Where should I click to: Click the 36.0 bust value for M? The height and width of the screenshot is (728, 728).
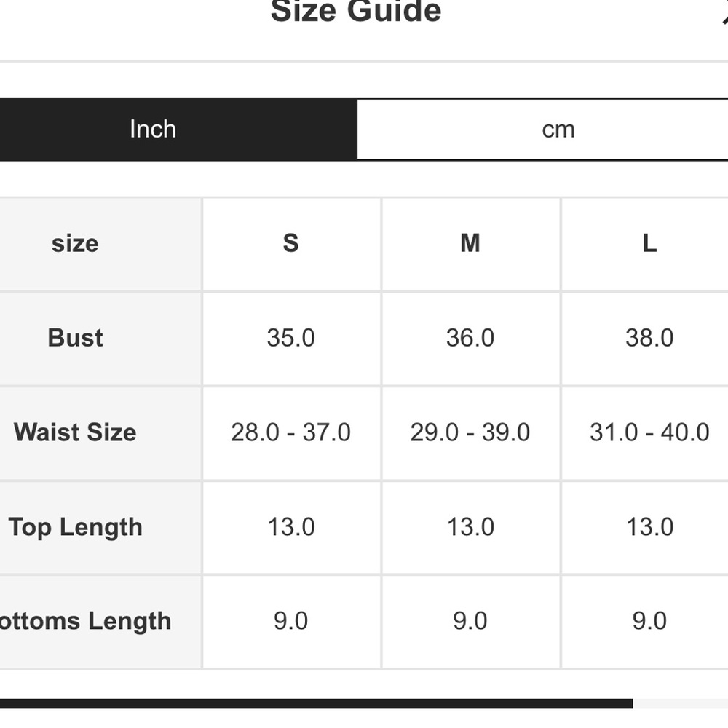[x=470, y=338]
